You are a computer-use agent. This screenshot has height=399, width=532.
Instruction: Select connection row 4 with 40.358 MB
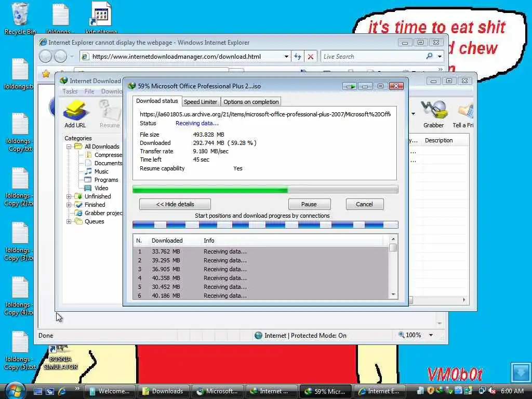[261, 278]
